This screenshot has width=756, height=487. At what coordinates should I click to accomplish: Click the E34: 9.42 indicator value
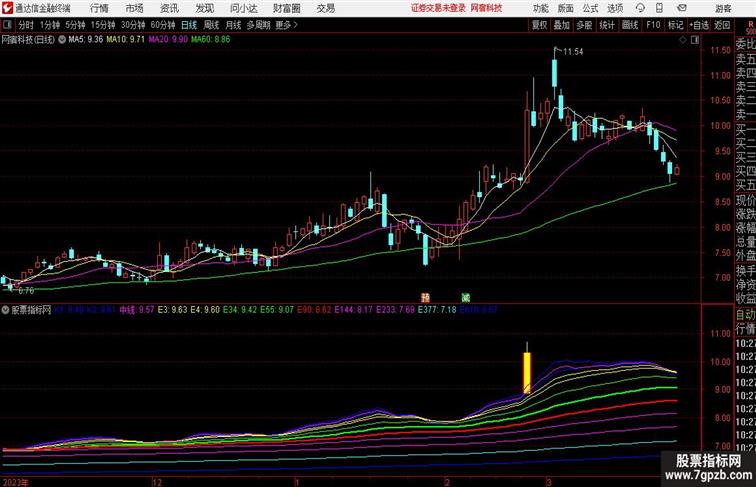tap(240, 310)
